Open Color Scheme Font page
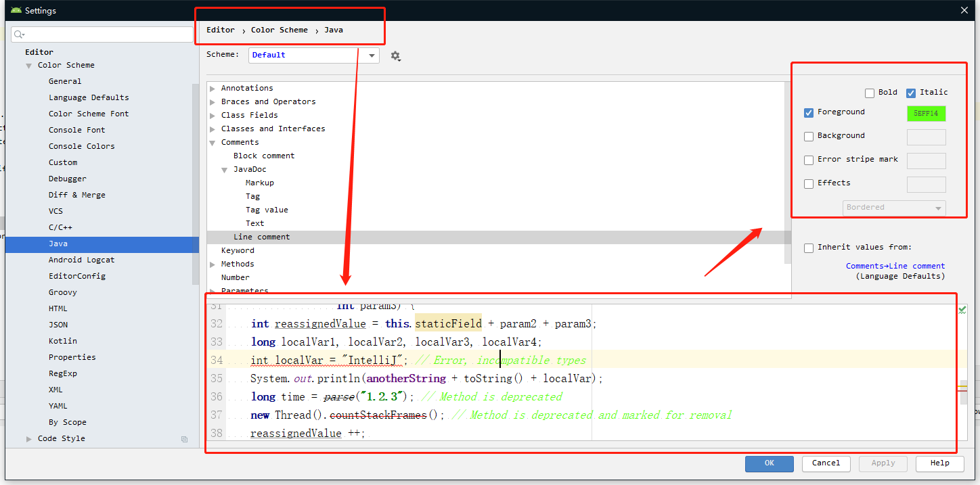 point(89,114)
